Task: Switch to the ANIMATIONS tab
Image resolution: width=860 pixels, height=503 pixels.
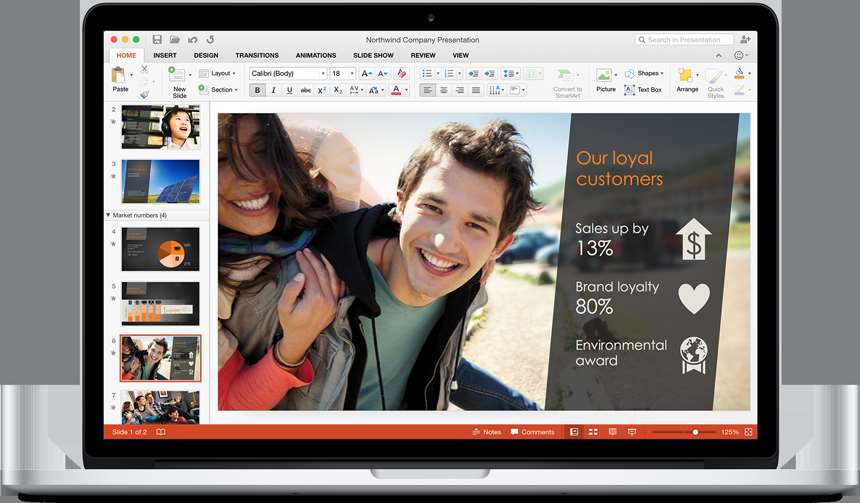Action: point(315,55)
